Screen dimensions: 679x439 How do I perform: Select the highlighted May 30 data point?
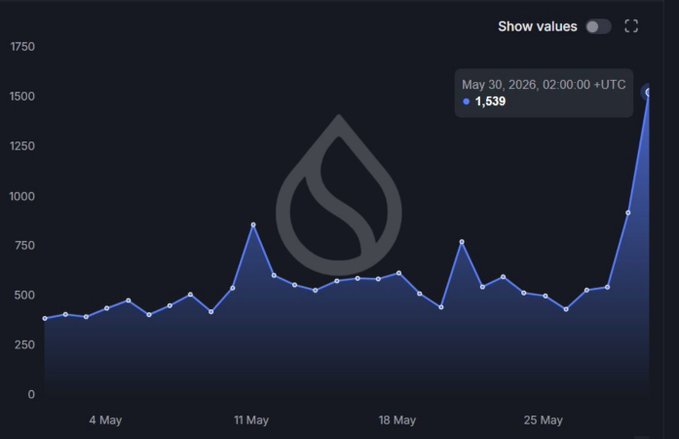648,92
